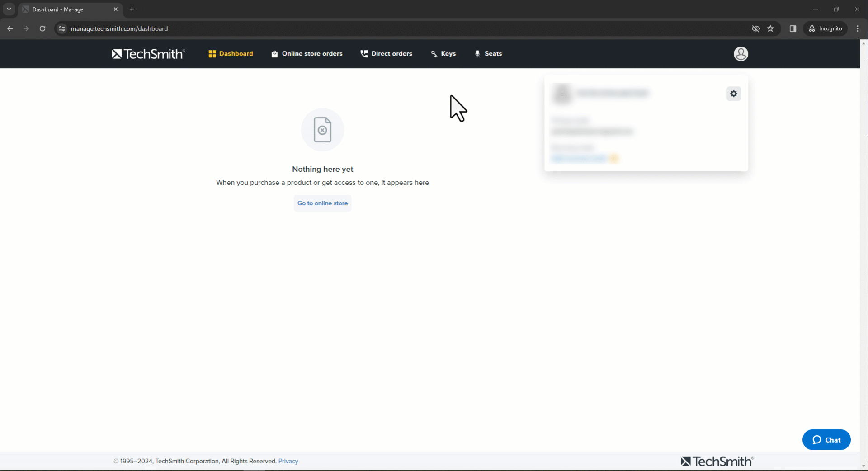Open the Keys page
This screenshot has height=471, width=868.
click(x=443, y=54)
